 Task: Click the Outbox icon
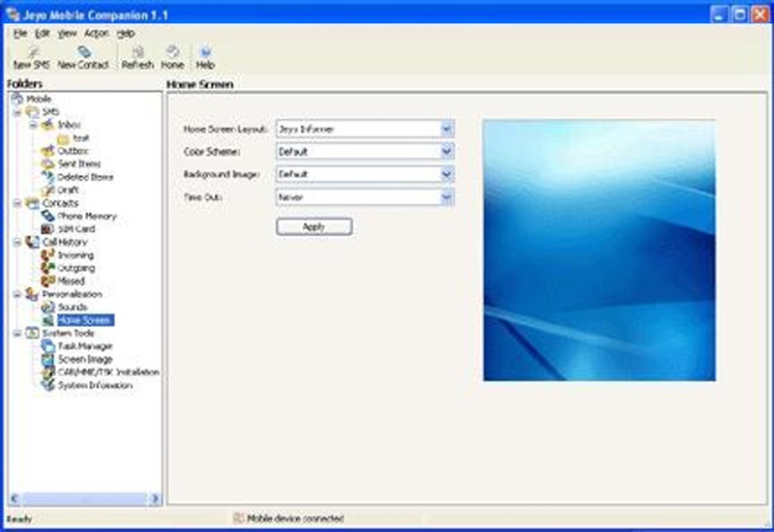(47, 151)
